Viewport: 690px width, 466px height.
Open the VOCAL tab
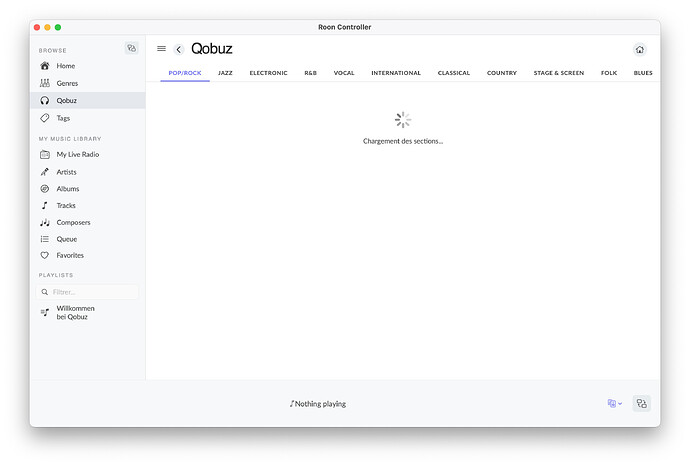click(x=344, y=73)
